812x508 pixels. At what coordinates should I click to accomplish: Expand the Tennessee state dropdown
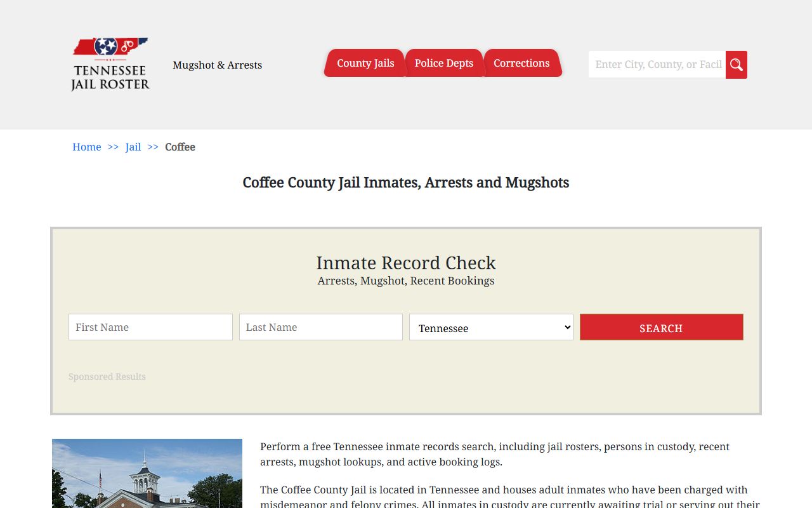[491, 327]
